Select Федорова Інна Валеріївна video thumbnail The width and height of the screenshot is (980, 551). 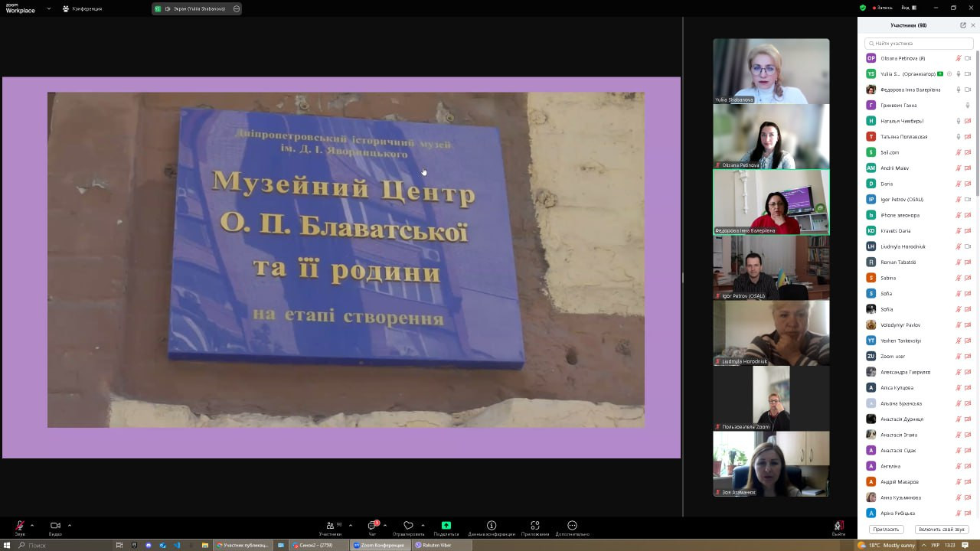771,202
